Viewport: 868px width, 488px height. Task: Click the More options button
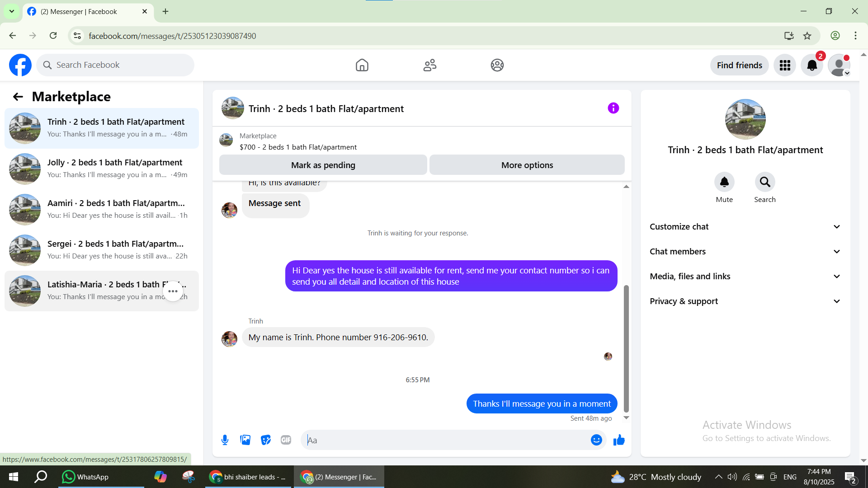click(x=527, y=165)
